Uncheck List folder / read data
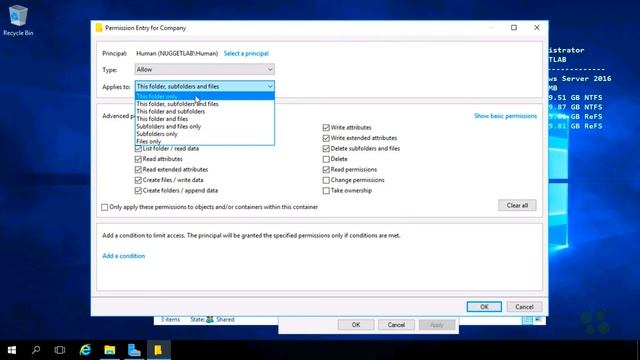Image resolution: width=640 pixels, height=360 pixels. coord(138,149)
